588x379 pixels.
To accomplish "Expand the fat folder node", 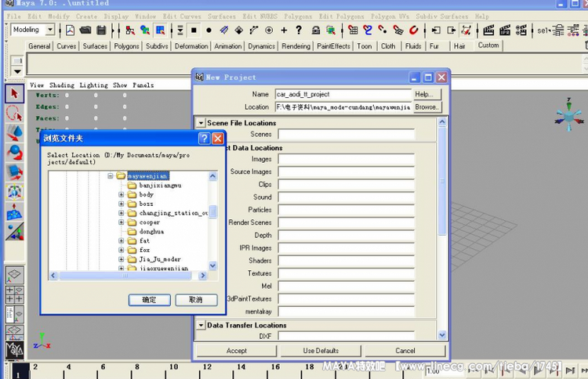I will click(121, 241).
